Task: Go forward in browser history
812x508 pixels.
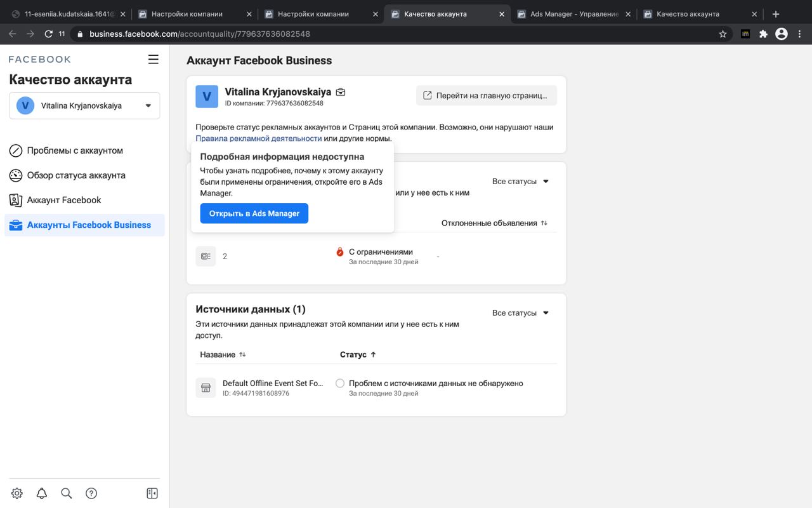Action: [x=30, y=34]
